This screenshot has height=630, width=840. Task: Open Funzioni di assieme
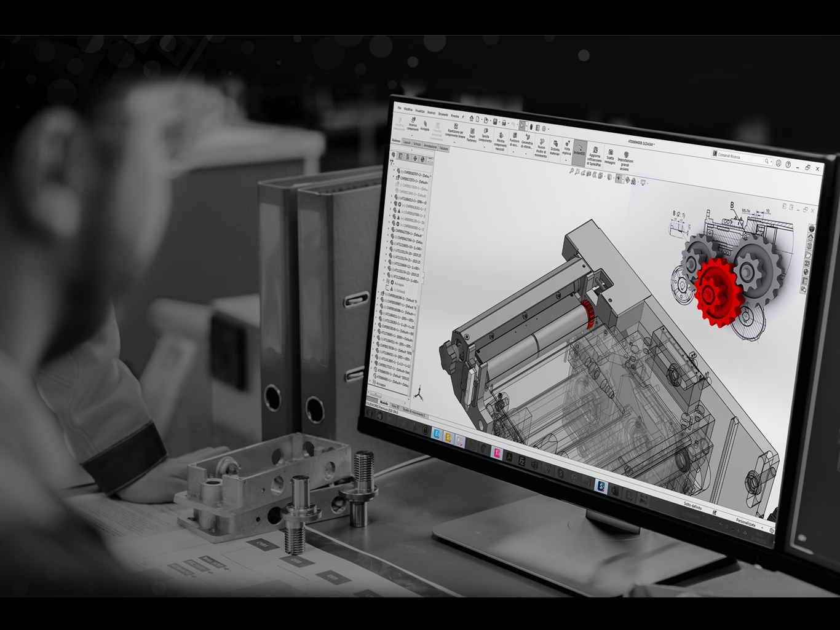515,140
